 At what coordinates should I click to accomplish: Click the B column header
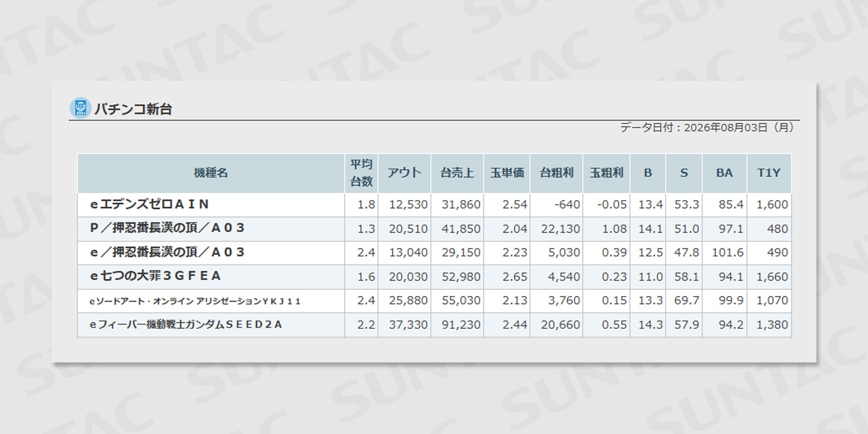[x=648, y=173]
